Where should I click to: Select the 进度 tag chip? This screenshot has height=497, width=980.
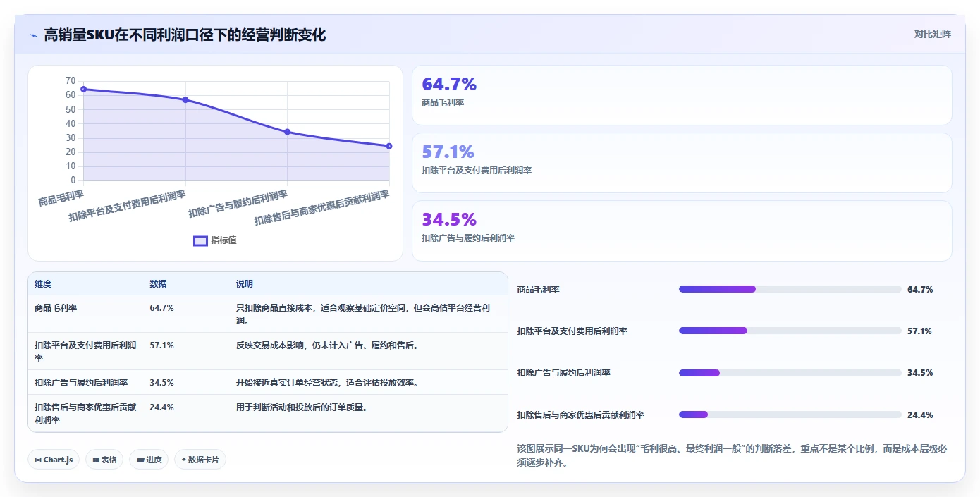point(149,460)
